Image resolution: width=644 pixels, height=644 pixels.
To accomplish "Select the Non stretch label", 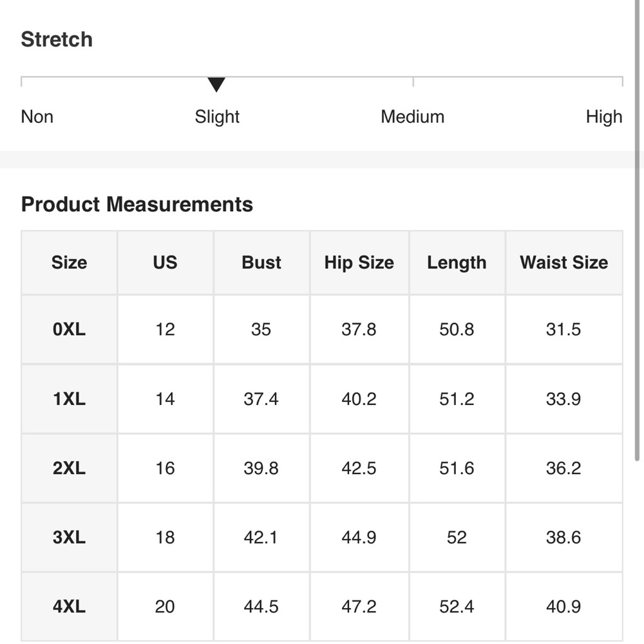I will (37, 117).
